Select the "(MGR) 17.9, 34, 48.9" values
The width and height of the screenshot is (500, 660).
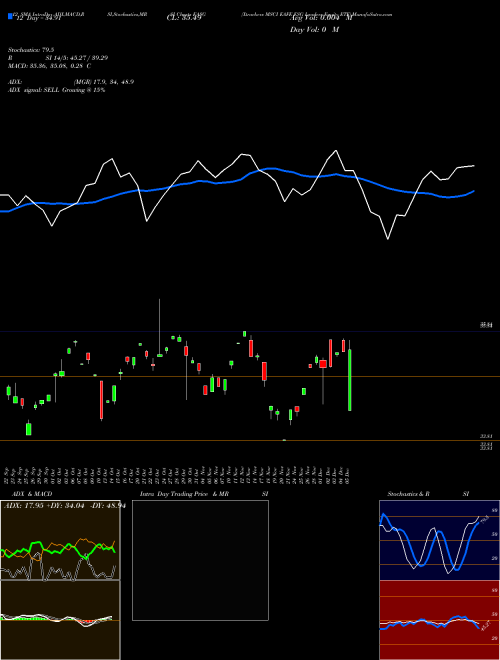click(x=104, y=82)
